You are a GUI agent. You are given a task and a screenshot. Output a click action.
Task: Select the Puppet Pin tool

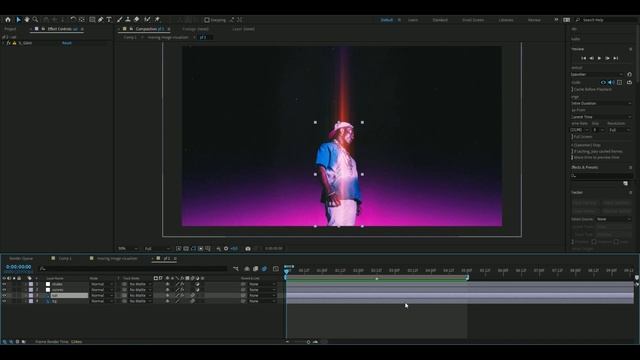(x=157, y=20)
